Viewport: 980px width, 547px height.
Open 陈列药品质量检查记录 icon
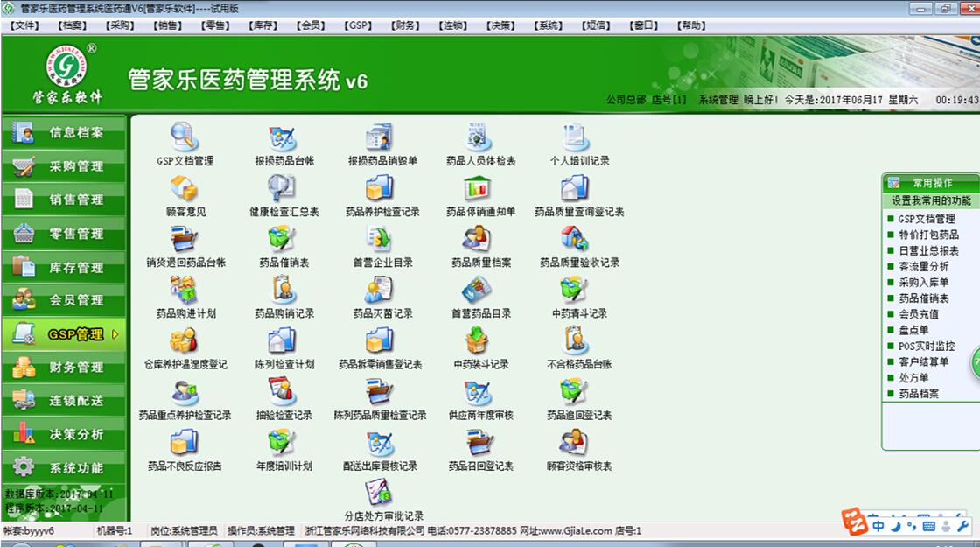(x=381, y=392)
